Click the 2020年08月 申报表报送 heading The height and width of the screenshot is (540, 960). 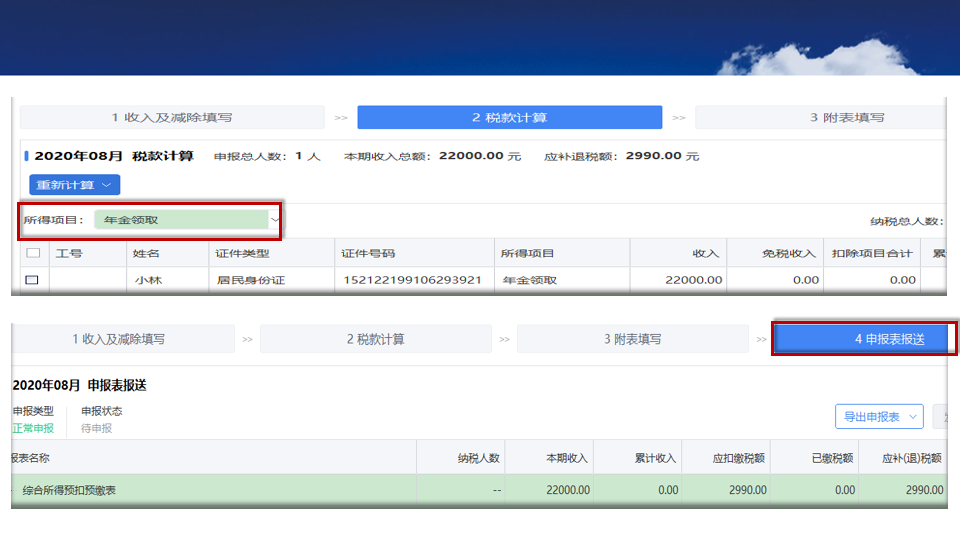pos(80,385)
